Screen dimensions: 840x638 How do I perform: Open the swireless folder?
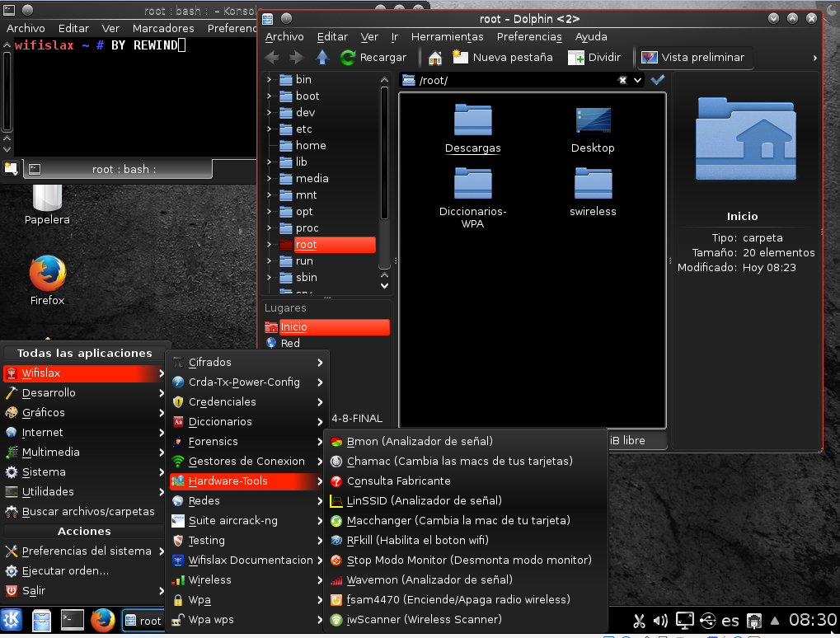[593, 192]
